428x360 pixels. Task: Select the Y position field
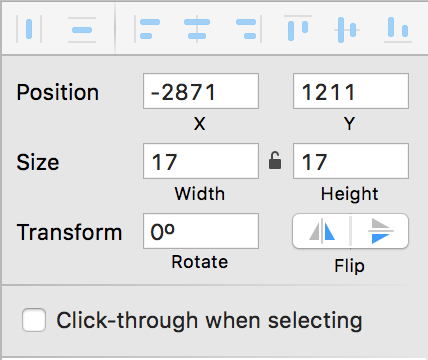pyautogui.click(x=351, y=91)
